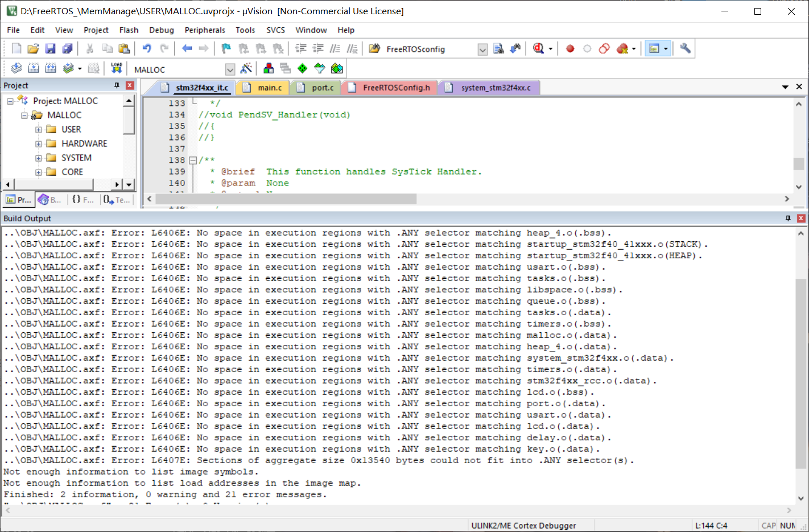Open Find in Files search
This screenshot has height=532, width=809.
pyautogui.click(x=374, y=48)
